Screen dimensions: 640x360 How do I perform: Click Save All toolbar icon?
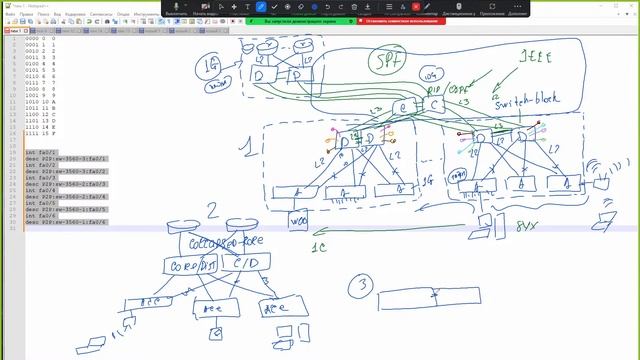(x=31, y=21)
